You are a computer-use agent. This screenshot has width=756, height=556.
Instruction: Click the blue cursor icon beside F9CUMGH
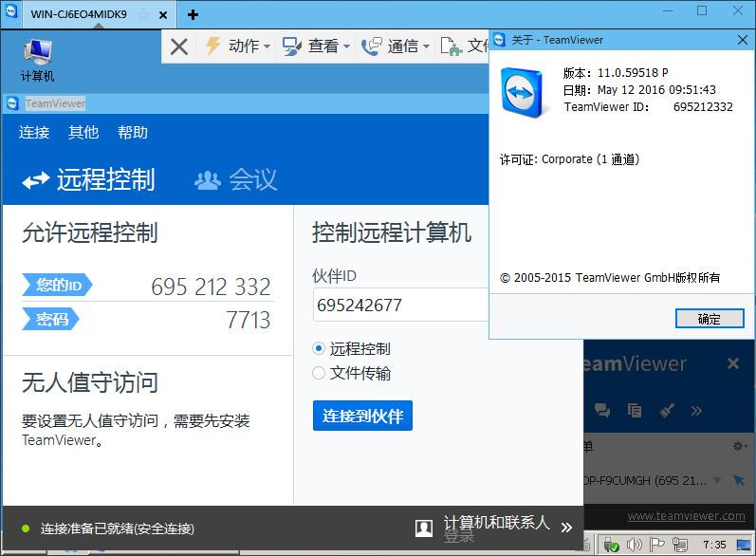[x=739, y=480]
